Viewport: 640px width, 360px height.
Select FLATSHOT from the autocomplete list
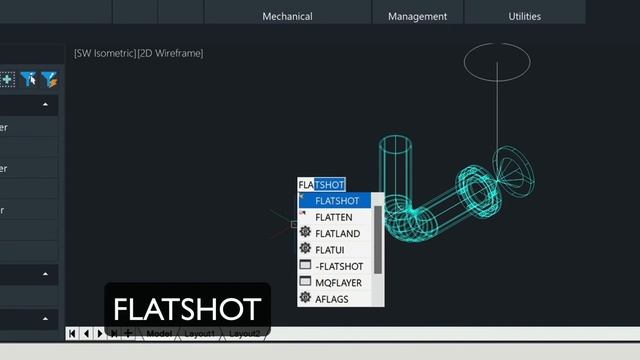tap(335, 200)
